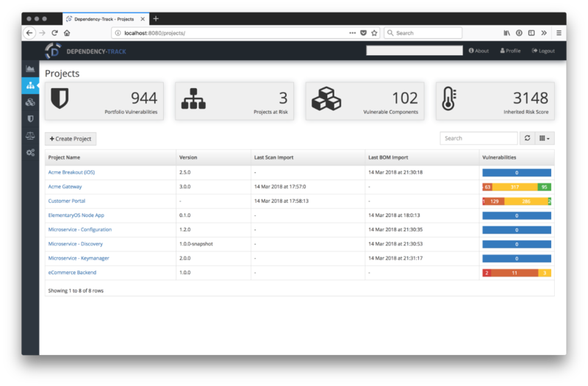The width and height of the screenshot is (588, 386).
Task: Click the browser Search field
Action: coord(423,33)
